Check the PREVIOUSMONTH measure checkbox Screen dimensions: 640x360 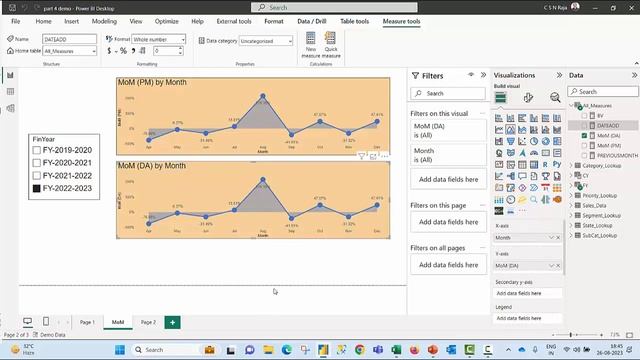tap(584, 156)
